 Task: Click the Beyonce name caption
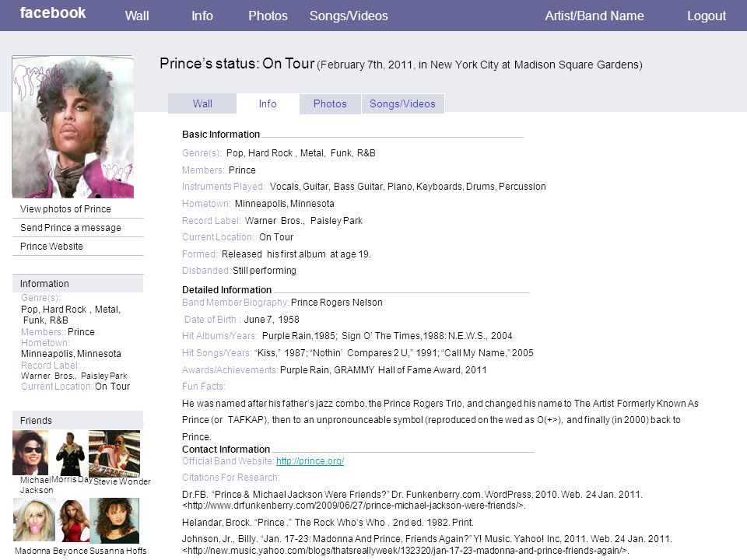70,551
